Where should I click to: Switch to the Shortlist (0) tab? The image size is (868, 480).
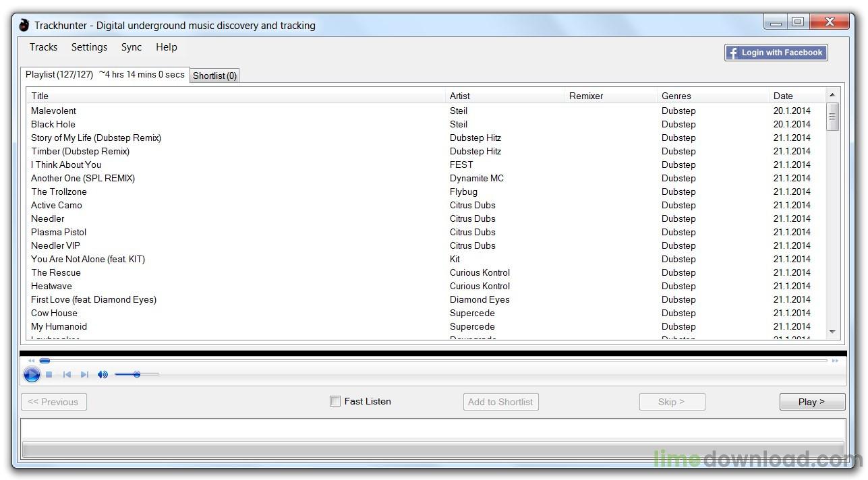214,76
